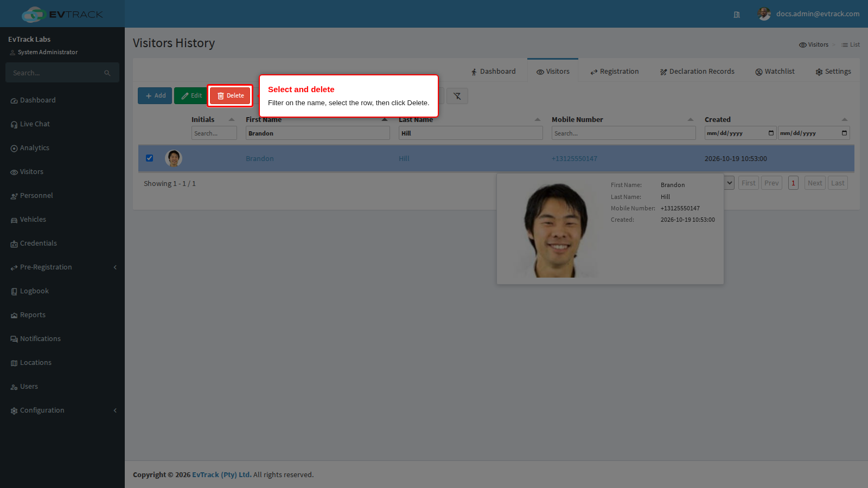
Task: Open first Created date calendar picker
Action: click(771, 133)
